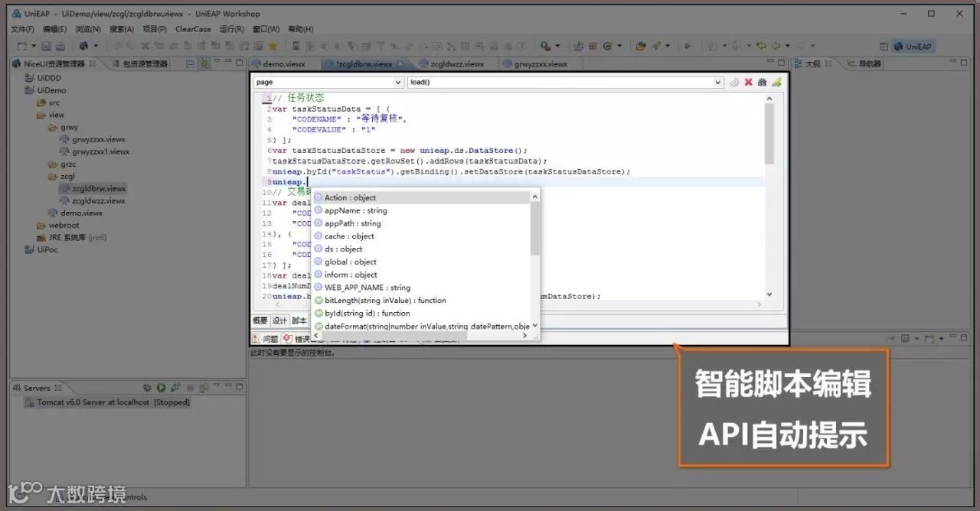Open the 文件(F) menu
The height and width of the screenshot is (511, 980).
coord(22,29)
